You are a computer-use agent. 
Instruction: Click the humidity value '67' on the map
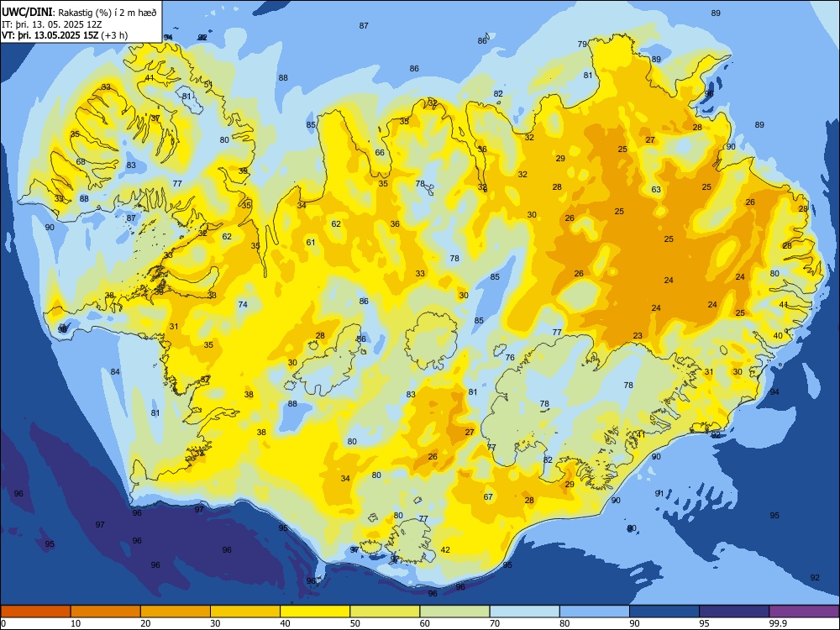[x=488, y=497]
